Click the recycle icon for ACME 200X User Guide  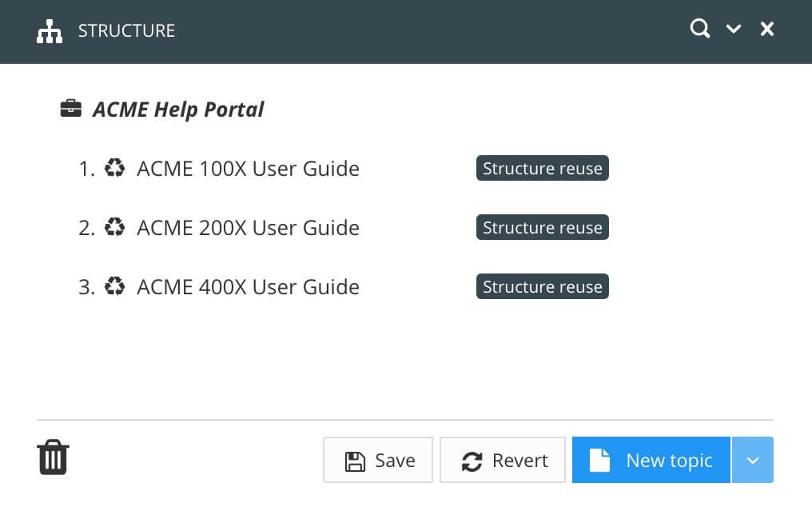(115, 227)
